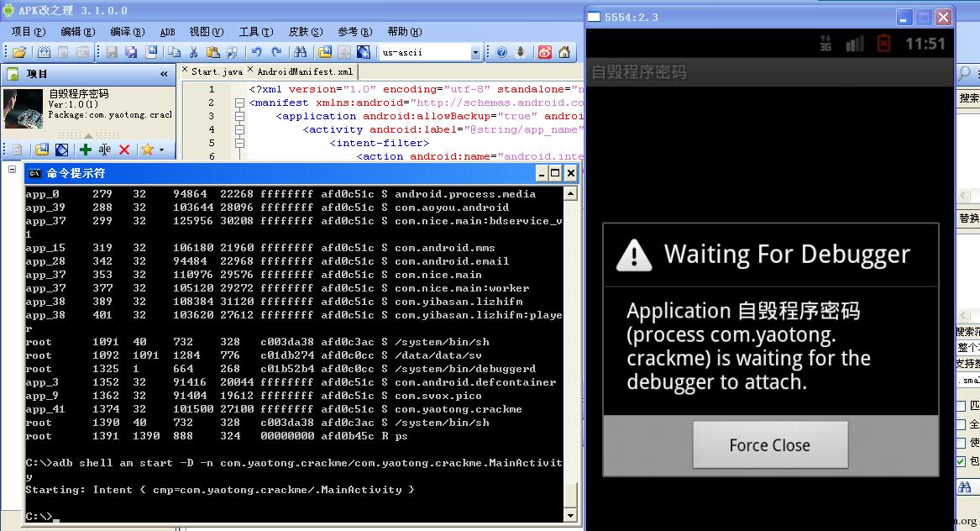This screenshot has height=531, width=980.
Task: Toggle the second unchecked search option checkbox
Action: point(962,424)
